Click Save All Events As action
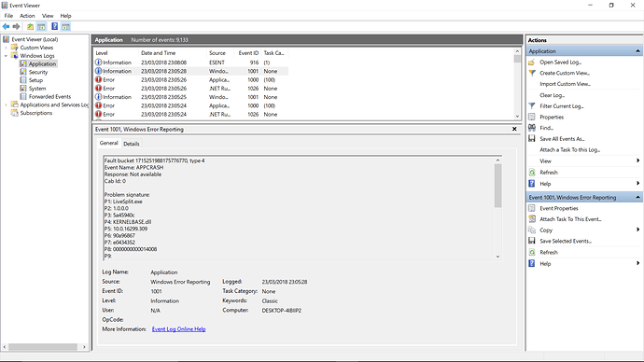Screen dimensions: 644x362 [562, 139]
